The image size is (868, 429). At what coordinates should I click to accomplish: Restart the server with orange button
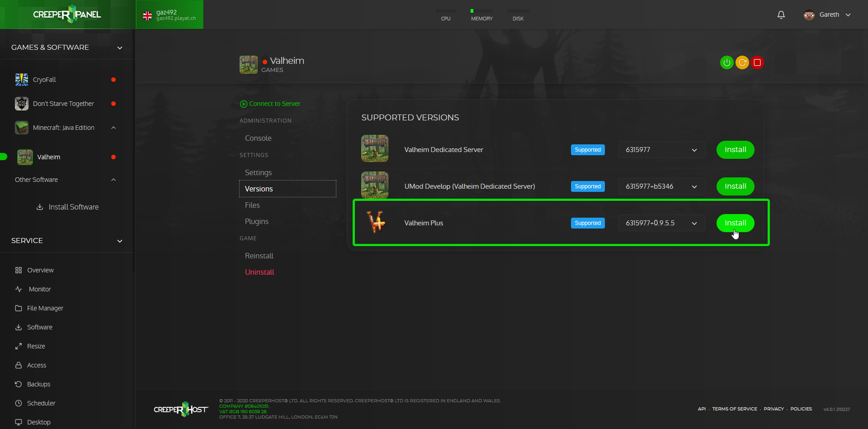pyautogui.click(x=742, y=62)
